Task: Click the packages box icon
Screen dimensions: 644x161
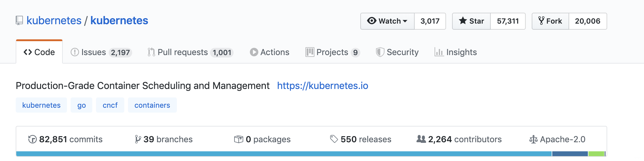Action: 238,139
